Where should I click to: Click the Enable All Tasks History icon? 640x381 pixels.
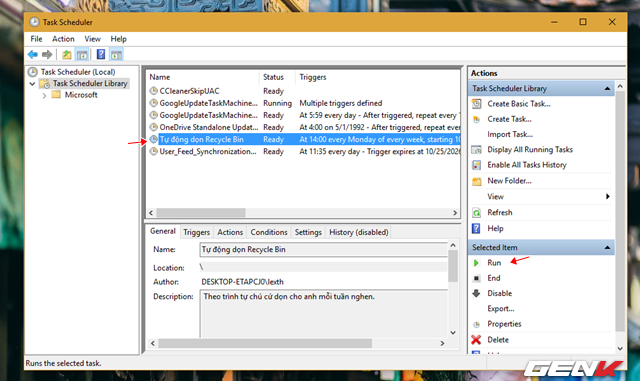(476, 165)
